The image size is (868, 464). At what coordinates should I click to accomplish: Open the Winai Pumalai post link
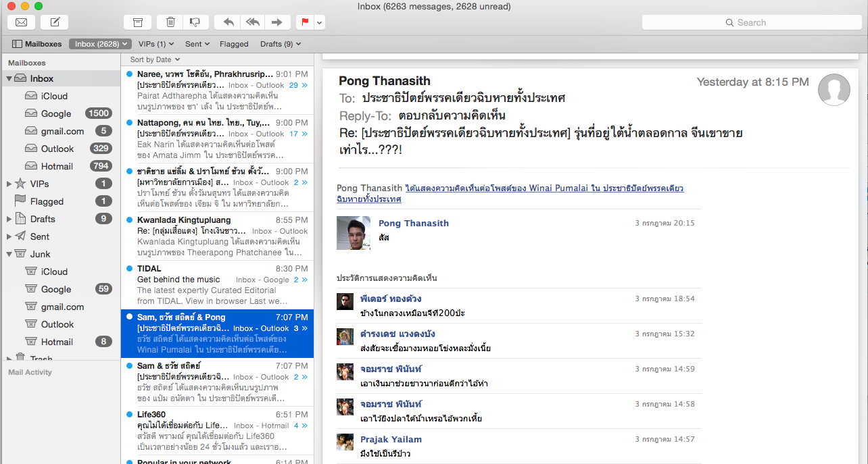[510, 193]
